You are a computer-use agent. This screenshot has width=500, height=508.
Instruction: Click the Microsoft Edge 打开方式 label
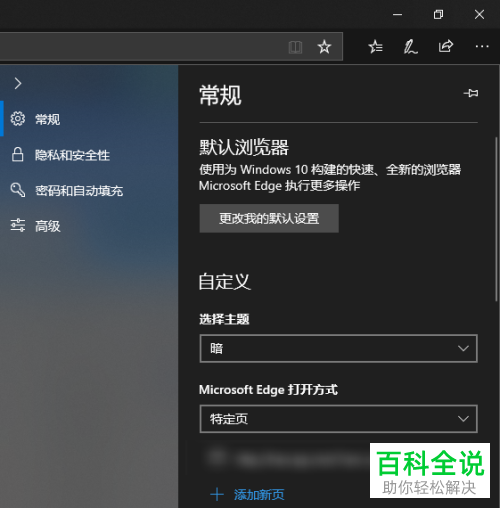[x=268, y=390]
